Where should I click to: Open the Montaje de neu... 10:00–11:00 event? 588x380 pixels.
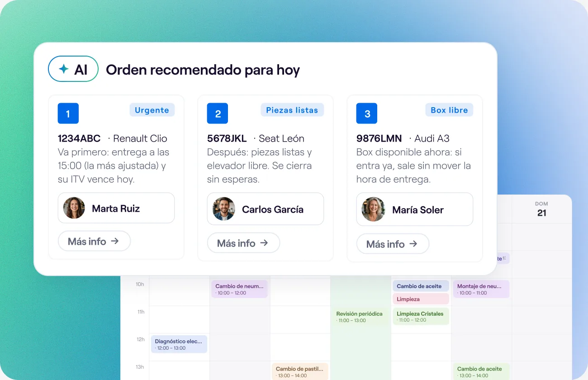point(481,289)
